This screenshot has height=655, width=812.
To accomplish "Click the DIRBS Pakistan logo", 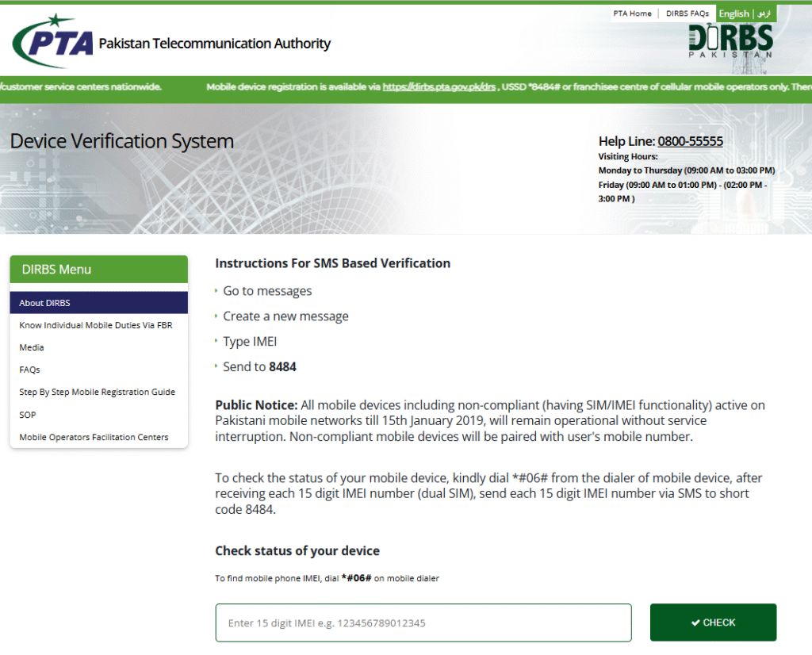I will [730, 40].
